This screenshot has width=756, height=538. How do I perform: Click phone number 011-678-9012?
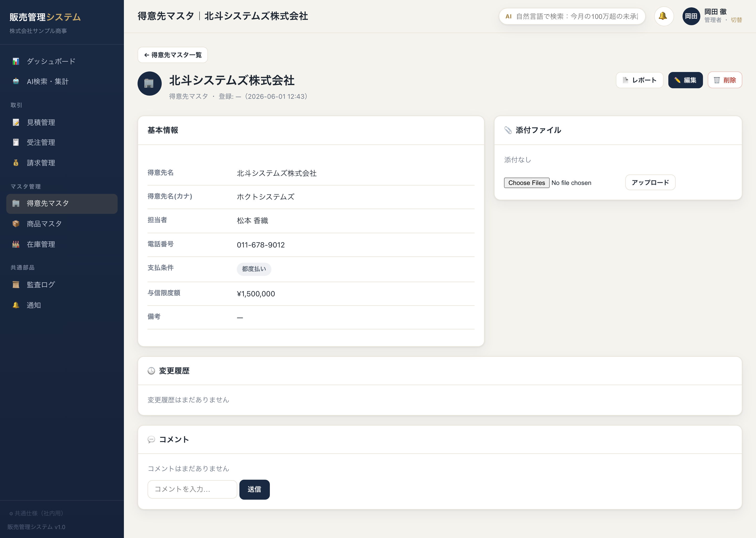click(x=260, y=245)
